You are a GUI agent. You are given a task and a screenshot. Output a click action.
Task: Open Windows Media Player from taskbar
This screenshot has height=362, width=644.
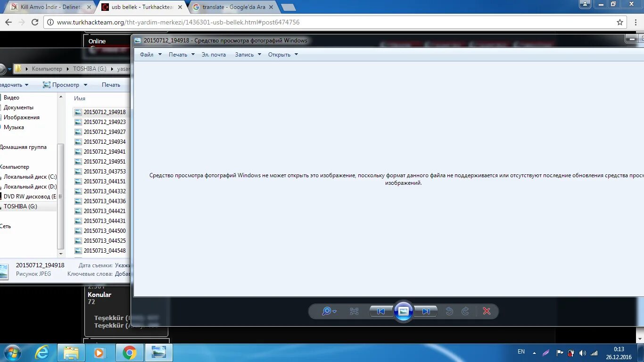pyautogui.click(x=99, y=353)
